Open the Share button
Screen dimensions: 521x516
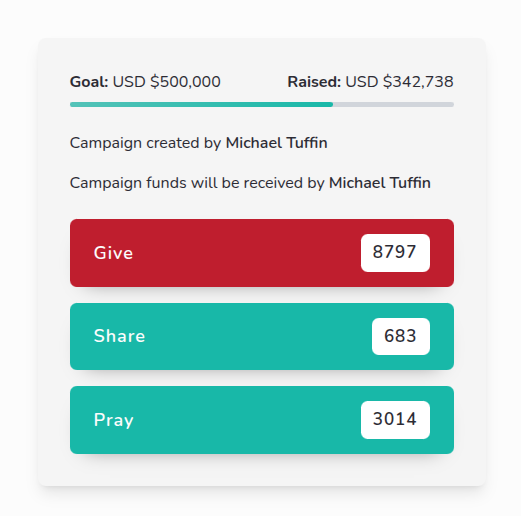(262, 336)
